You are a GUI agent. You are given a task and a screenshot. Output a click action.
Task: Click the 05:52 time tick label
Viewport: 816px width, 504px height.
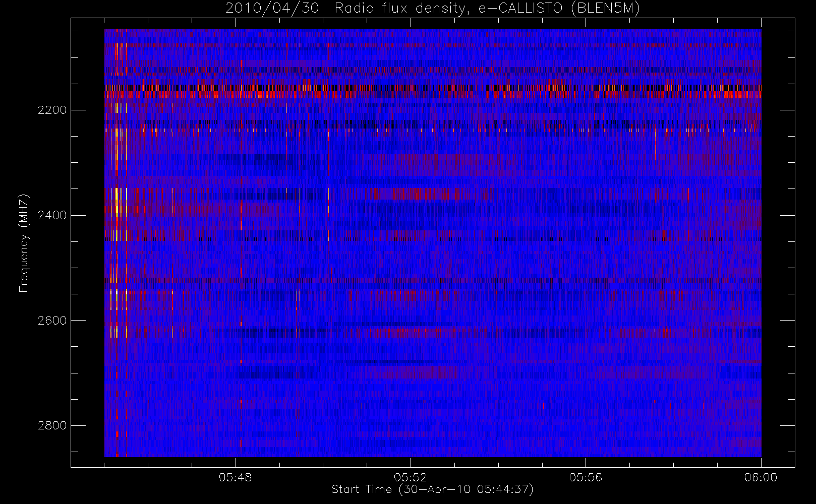coord(411,477)
